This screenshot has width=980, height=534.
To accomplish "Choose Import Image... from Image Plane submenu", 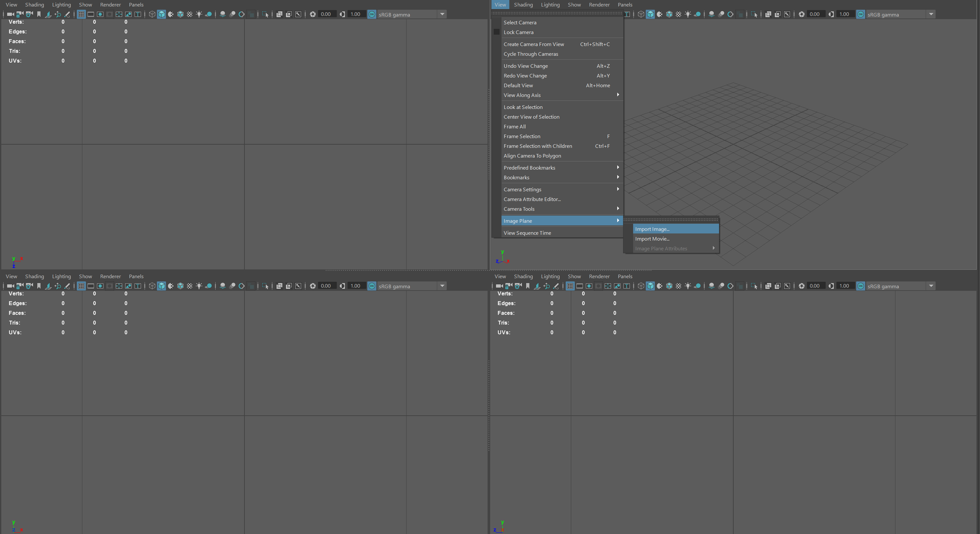I will (652, 229).
